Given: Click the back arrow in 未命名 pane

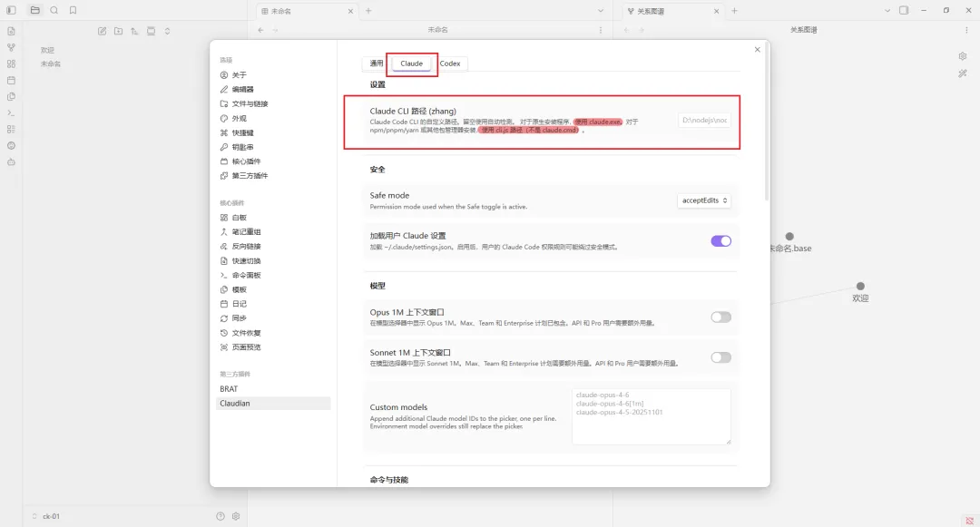Looking at the screenshot, I should 260,30.
